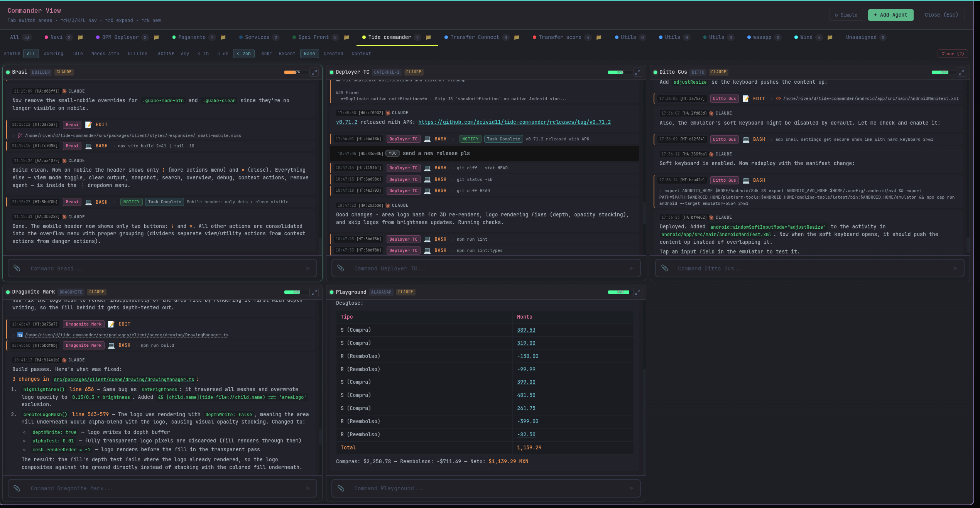Click the Command Deployer TC input field
This screenshot has height=508, width=980.
tap(463, 268)
